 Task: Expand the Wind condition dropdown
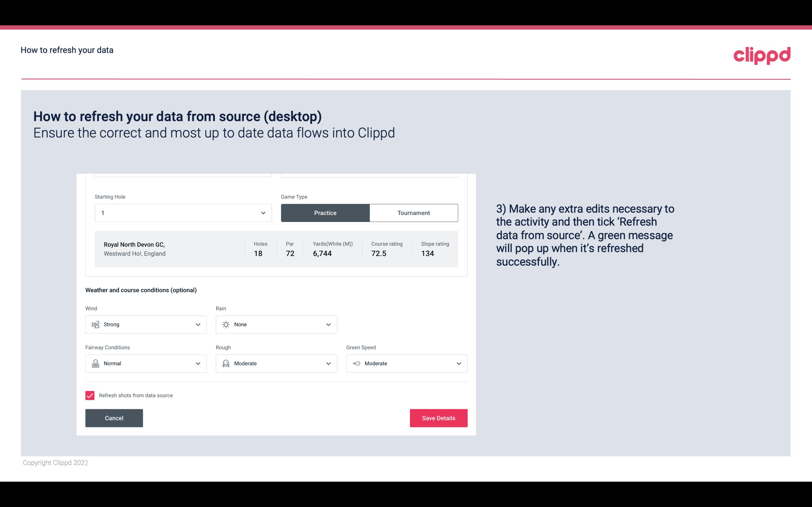click(x=197, y=324)
